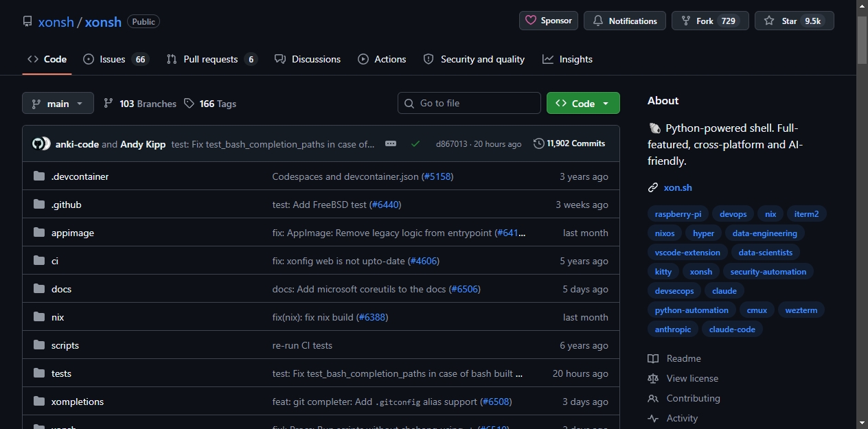Screen dimensions: 868x429
Task: Click the tag icon next to 166 Tags
Action: tap(190, 104)
